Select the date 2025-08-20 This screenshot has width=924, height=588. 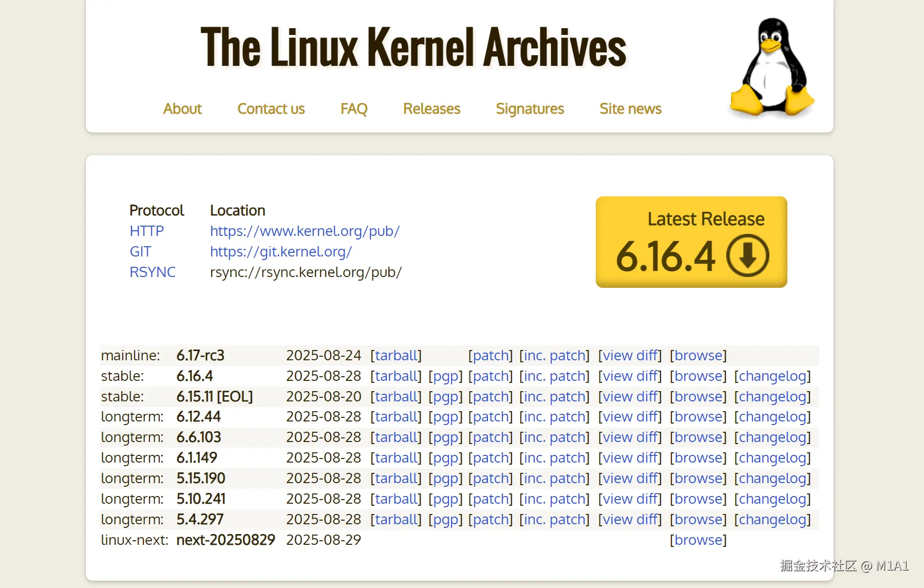pos(324,397)
